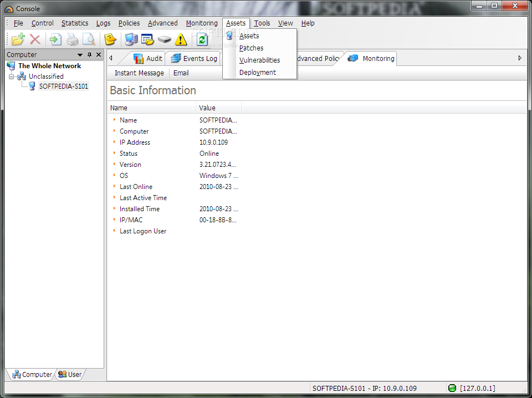Switch to the Events Log tab
This screenshot has height=398, width=532.
(x=193, y=58)
